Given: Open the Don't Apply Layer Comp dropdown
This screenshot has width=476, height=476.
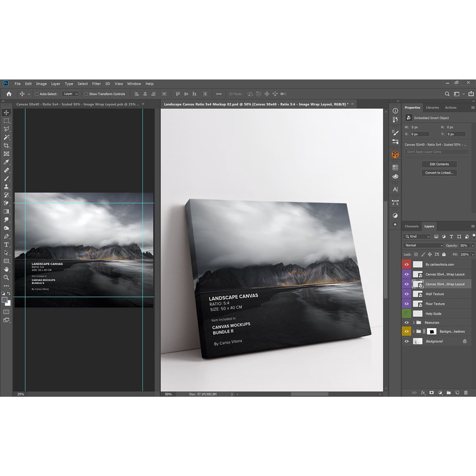Looking at the screenshot, I should click(437, 152).
